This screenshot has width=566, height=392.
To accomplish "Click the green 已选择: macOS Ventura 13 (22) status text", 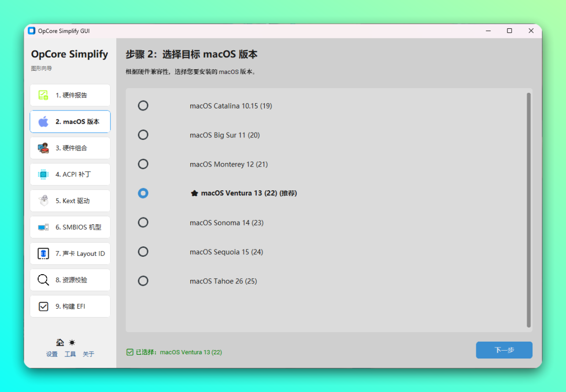I will [179, 352].
